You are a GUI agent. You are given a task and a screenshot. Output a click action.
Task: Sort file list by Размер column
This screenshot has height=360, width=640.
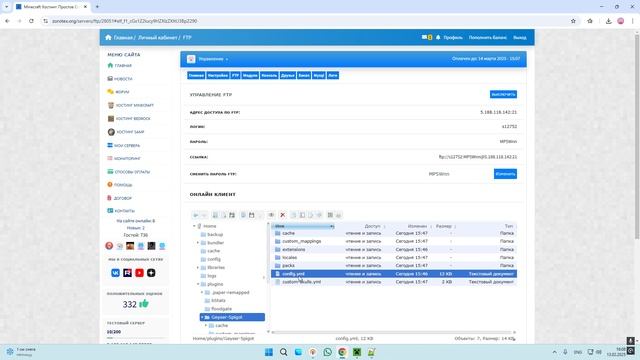coord(444,226)
